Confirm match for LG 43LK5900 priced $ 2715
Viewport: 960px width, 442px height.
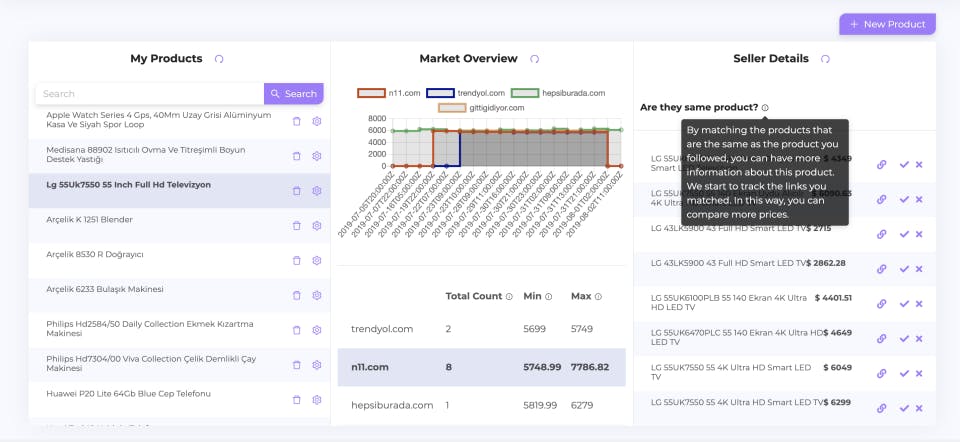904,234
